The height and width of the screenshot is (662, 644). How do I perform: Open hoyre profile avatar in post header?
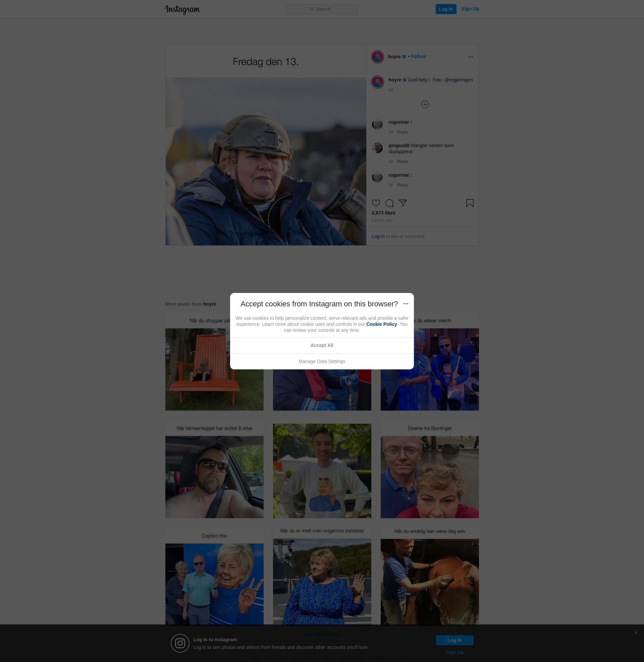point(377,57)
